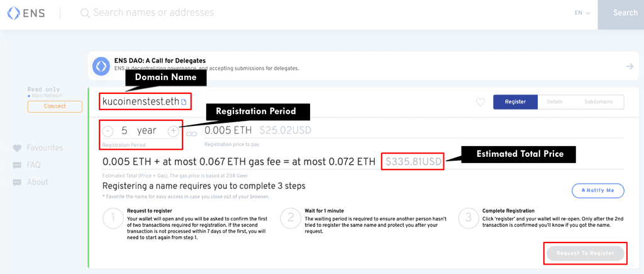The width and height of the screenshot is (644, 274).
Task: Decrease registration period with minus button
Action: coord(107,131)
